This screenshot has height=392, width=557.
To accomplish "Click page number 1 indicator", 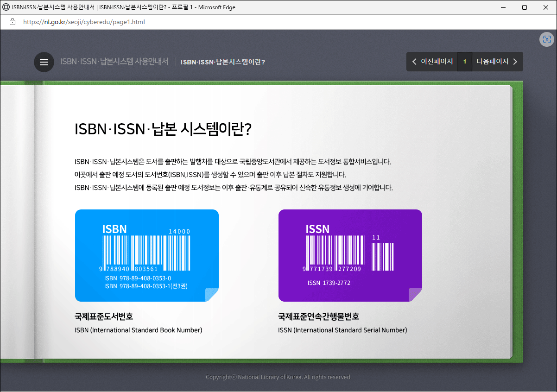I will [x=465, y=62].
